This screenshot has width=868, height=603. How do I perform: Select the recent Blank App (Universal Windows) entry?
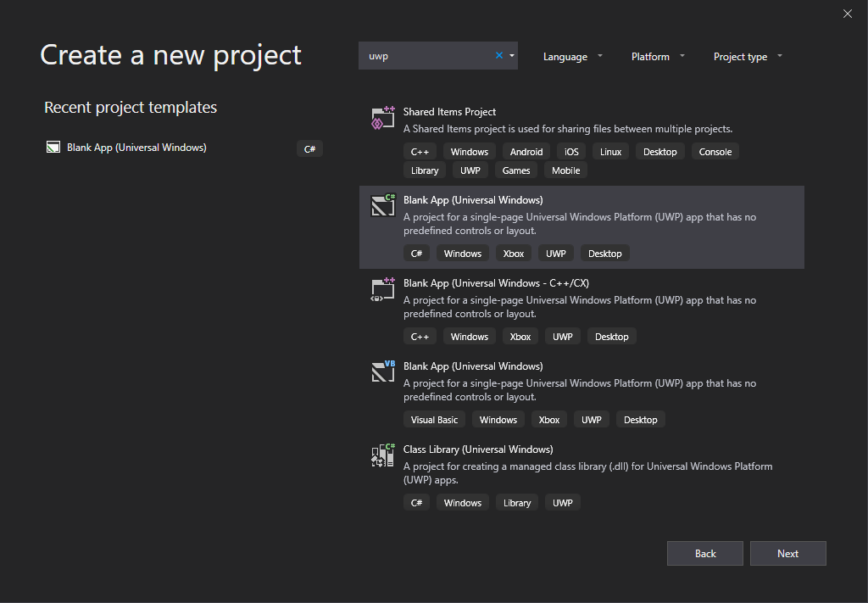(x=136, y=147)
